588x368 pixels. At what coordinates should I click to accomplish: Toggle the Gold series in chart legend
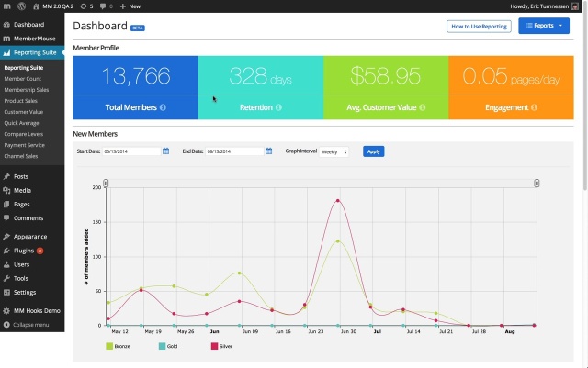pos(161,346)
